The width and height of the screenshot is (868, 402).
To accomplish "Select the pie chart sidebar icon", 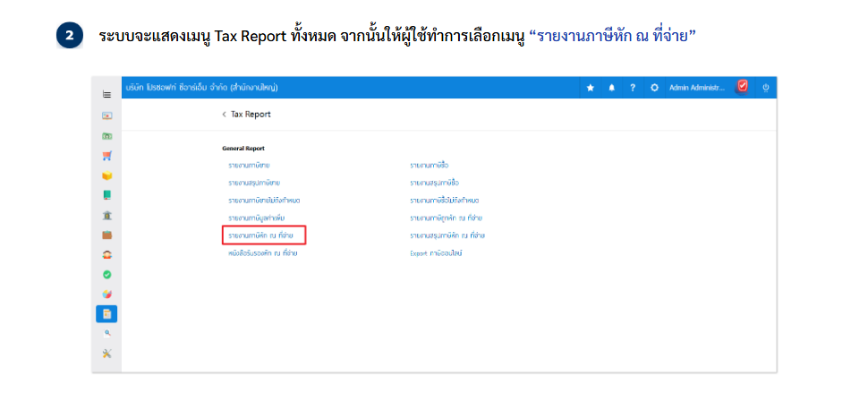I will 106,294.
